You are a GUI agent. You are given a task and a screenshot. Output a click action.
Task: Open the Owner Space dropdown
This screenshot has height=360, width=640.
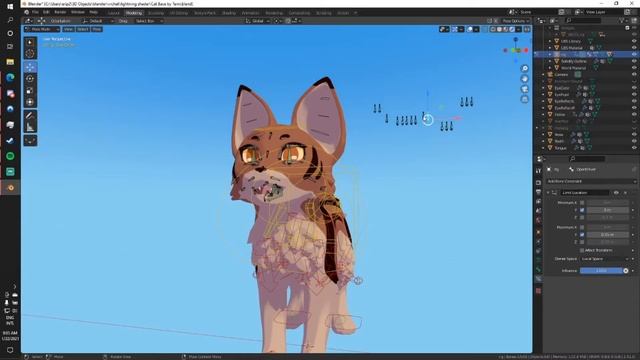click(x=604, y=259)
